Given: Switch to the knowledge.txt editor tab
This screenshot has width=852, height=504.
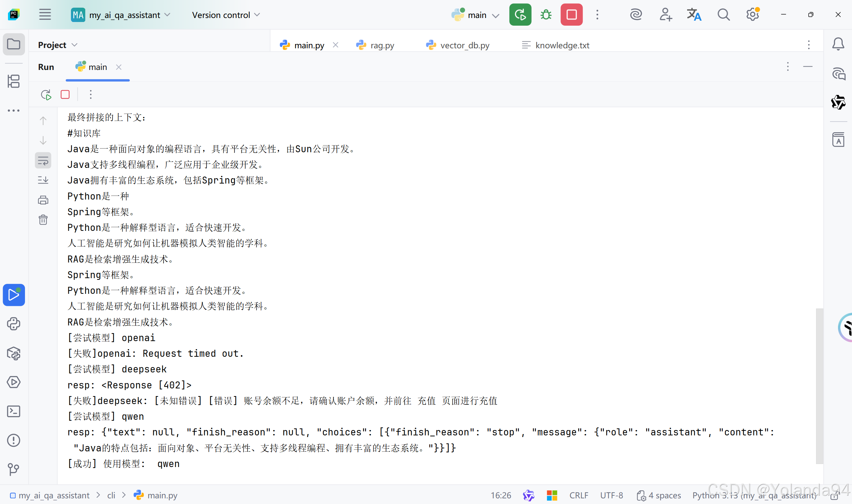Looking at the screenshot, I should 556,45.
